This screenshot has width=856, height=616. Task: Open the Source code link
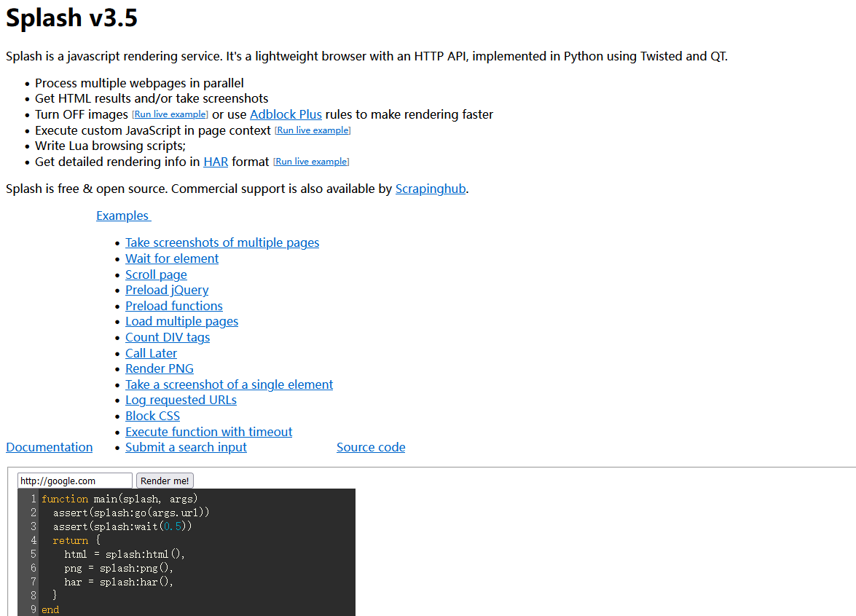(x=371, y=447)
